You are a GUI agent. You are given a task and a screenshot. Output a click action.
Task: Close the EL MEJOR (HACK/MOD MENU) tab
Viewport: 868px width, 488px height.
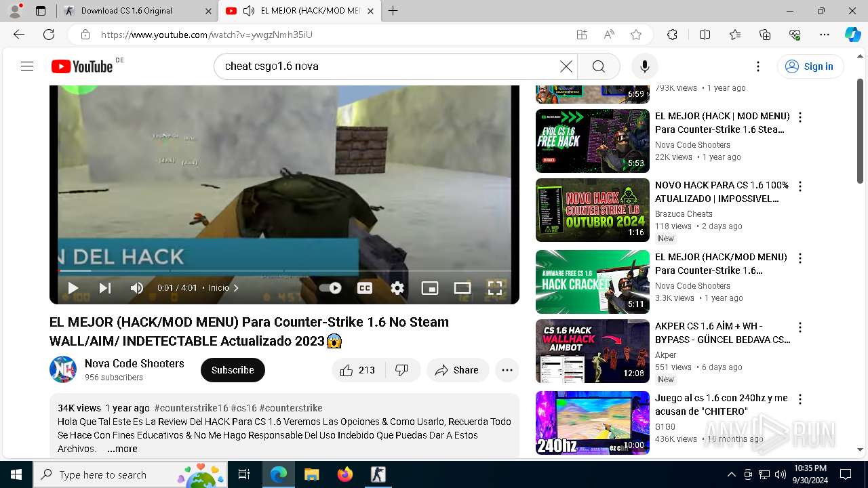pyautogui.click(x=370, y=11)
